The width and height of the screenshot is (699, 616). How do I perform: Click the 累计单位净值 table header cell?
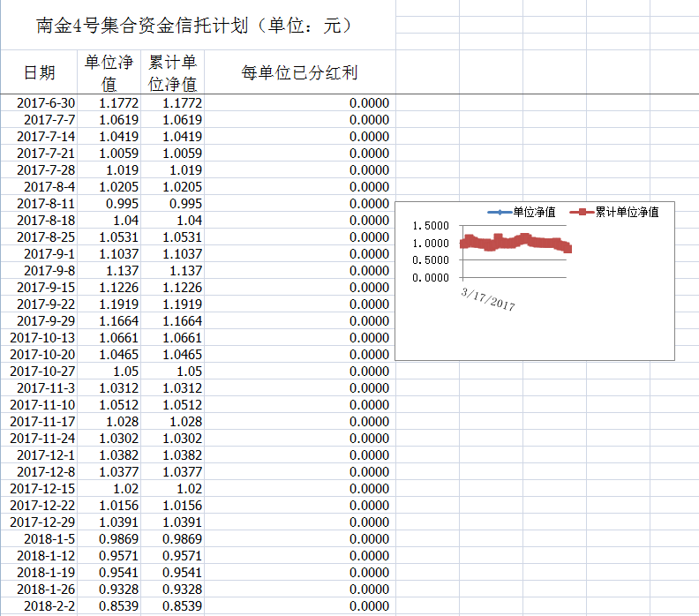173,72
